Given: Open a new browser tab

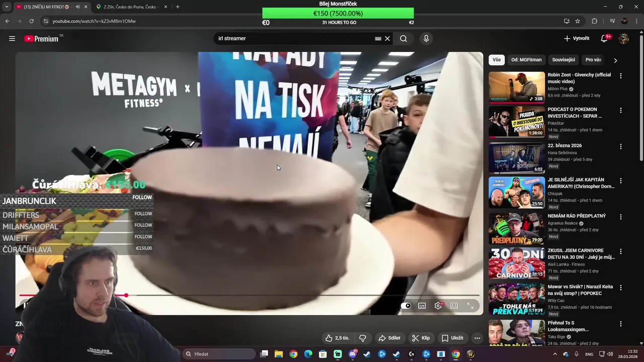Looking at the screenshot, I should coord(178,7).
